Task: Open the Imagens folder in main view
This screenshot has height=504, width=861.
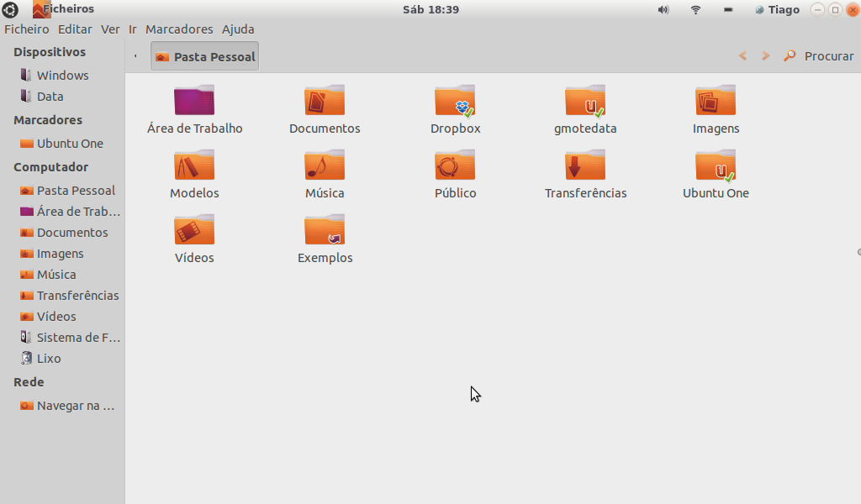Action: (716, 100)
